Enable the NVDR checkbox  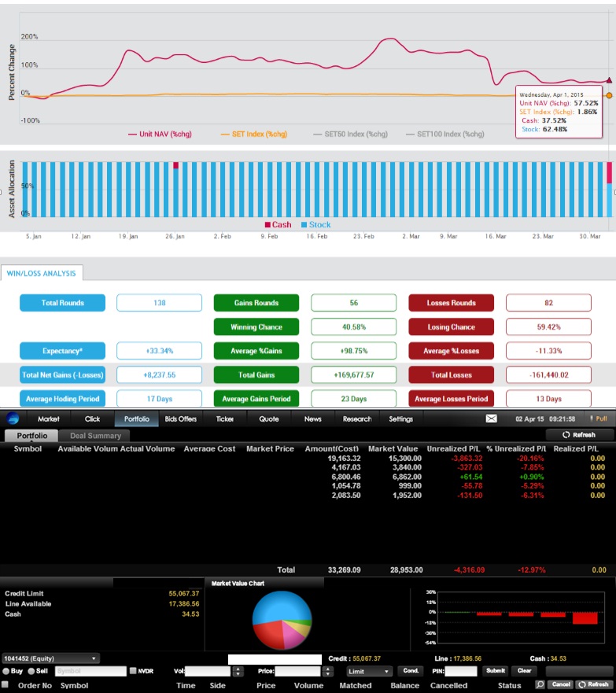[x=133, y=671]
